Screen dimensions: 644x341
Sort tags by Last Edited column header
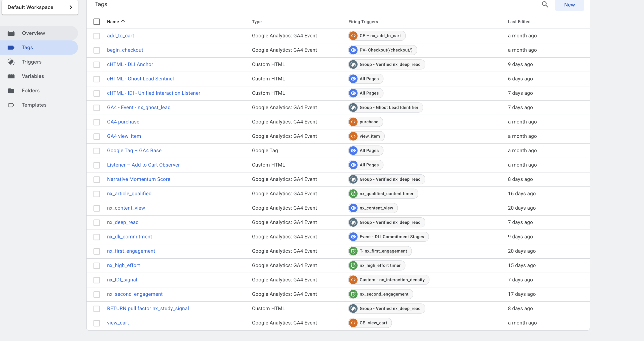pos(519,22)
